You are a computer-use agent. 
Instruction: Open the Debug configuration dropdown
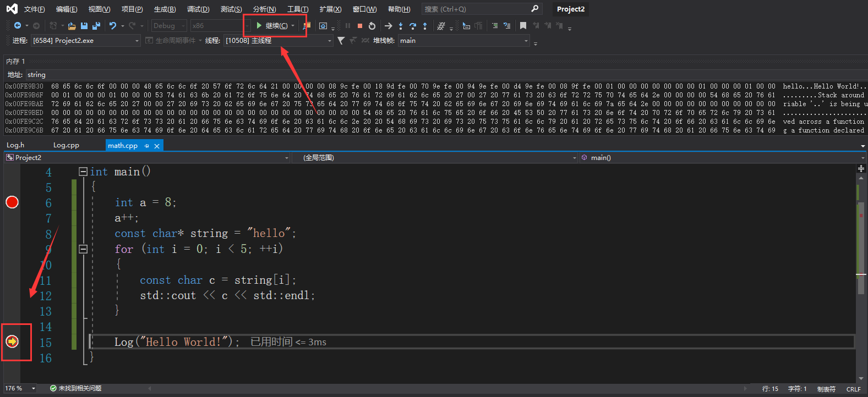pyautogui.click(x=170, y=26)
